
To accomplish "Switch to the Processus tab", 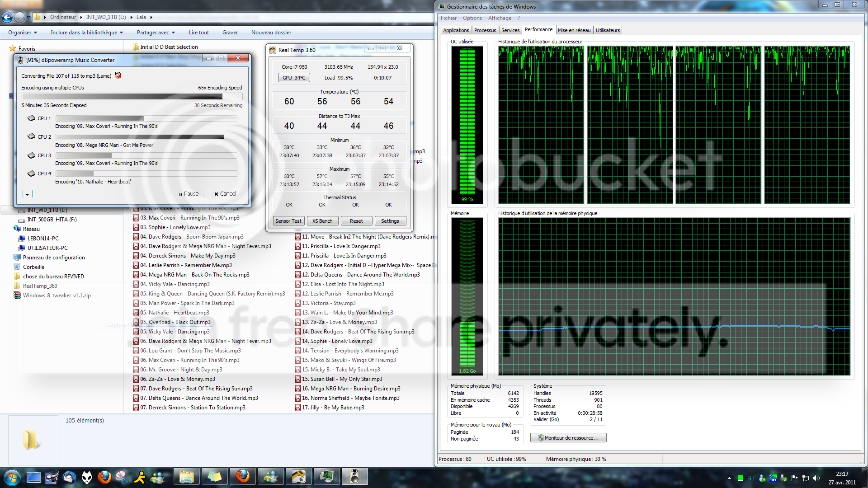I will pyautogui.click(x=485, y=30).
